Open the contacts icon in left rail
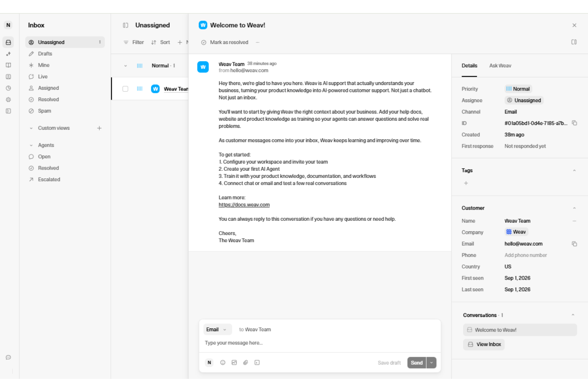This screenshot has width=588, height=392. point(8,77)
